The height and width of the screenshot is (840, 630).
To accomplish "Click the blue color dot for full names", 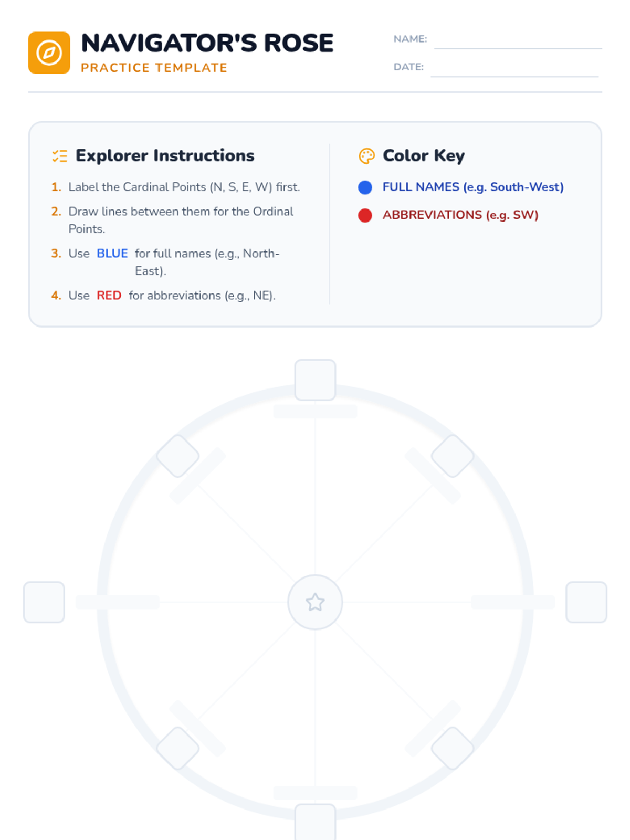I will coord(365,187).
